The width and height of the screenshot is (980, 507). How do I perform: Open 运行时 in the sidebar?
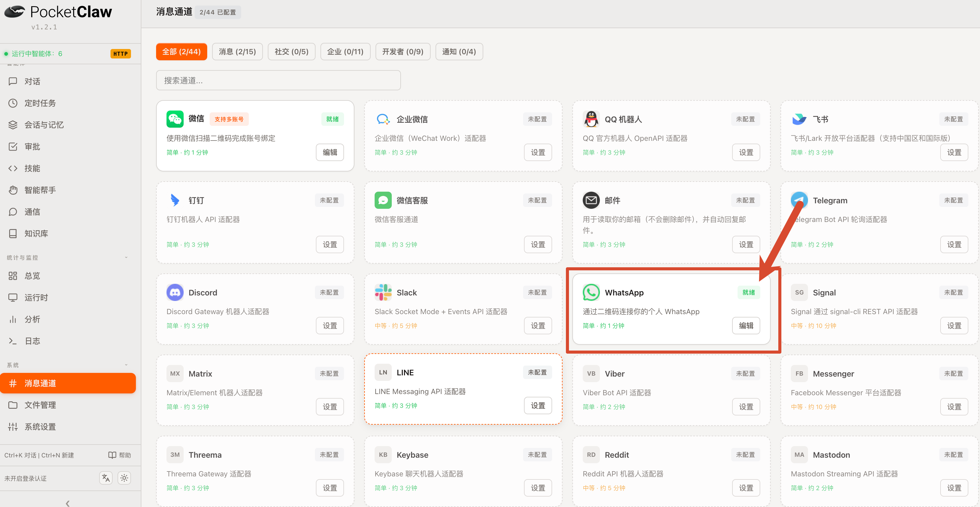pos(68,297)
